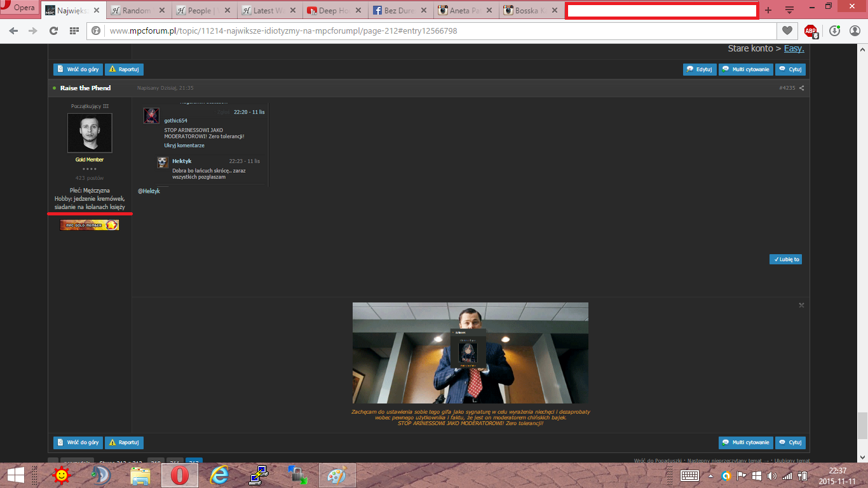The width and height of the screenshot is (868, 488).
Task: Switch to the People browser tab
Action: point(204,11)
